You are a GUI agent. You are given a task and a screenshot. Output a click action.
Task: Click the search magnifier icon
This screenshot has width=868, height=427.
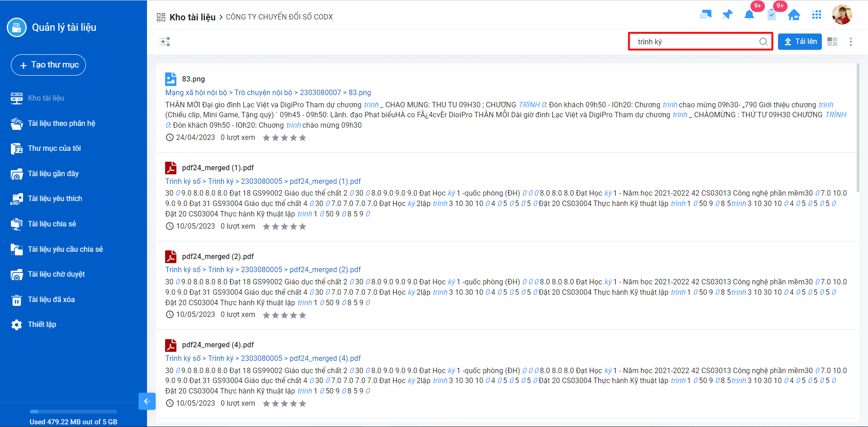click(764, 42)
